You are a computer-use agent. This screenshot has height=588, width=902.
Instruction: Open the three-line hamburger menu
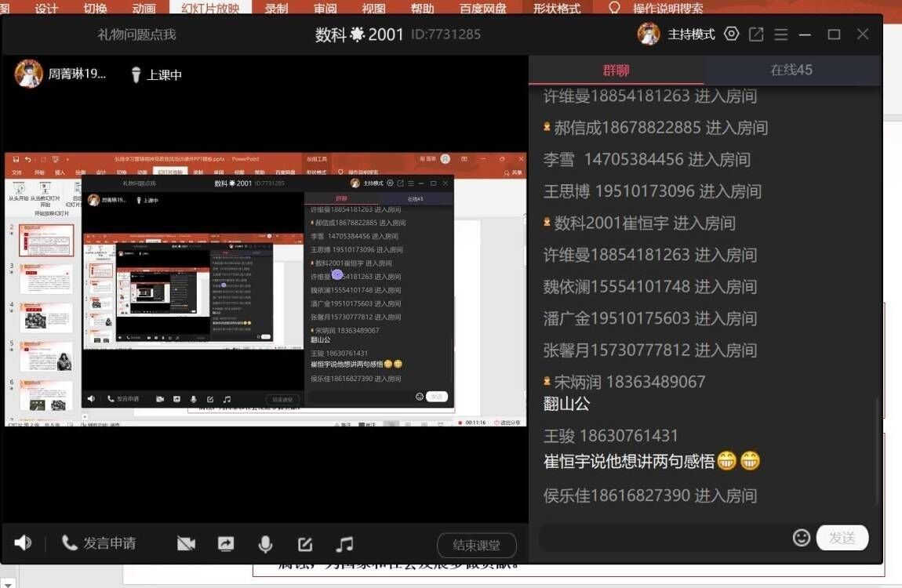point(780,34)
